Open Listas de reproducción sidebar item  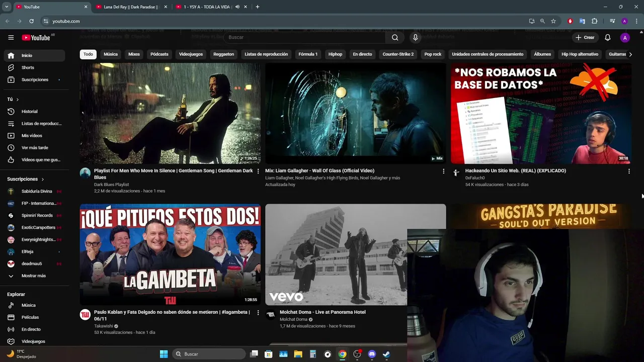(x=35, y=124)
